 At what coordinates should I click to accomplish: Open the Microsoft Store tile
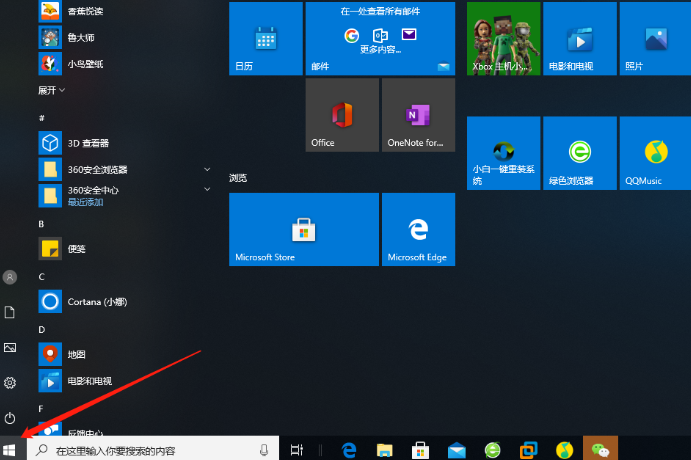tap(304, 230)
